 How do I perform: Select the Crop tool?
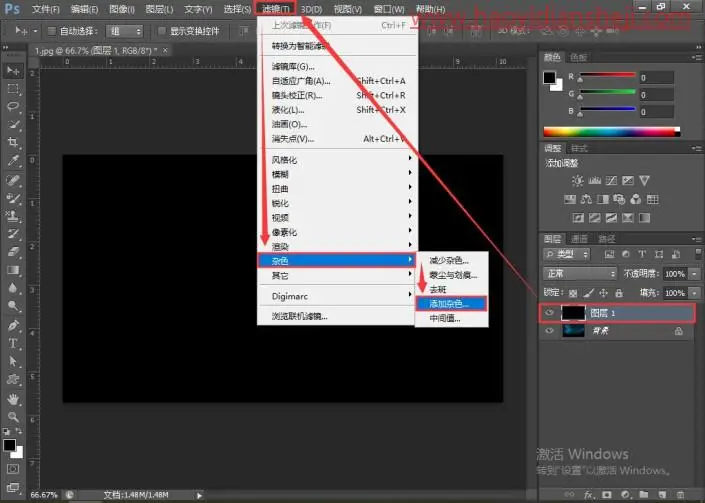(13, 142)
